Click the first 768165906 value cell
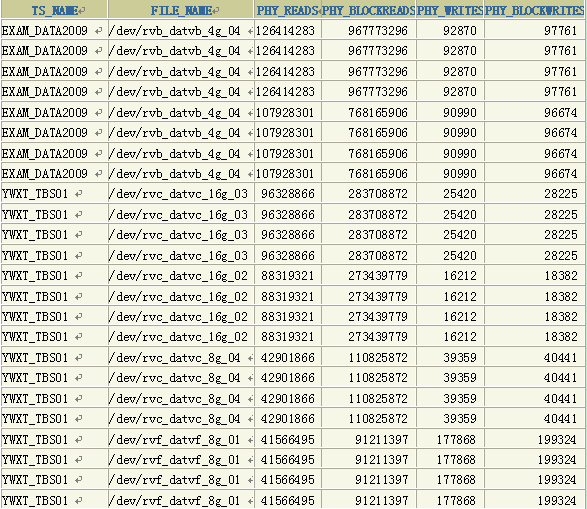Viewport: 587px width, 509px height. pyautogui.click(x=368, y=112)
